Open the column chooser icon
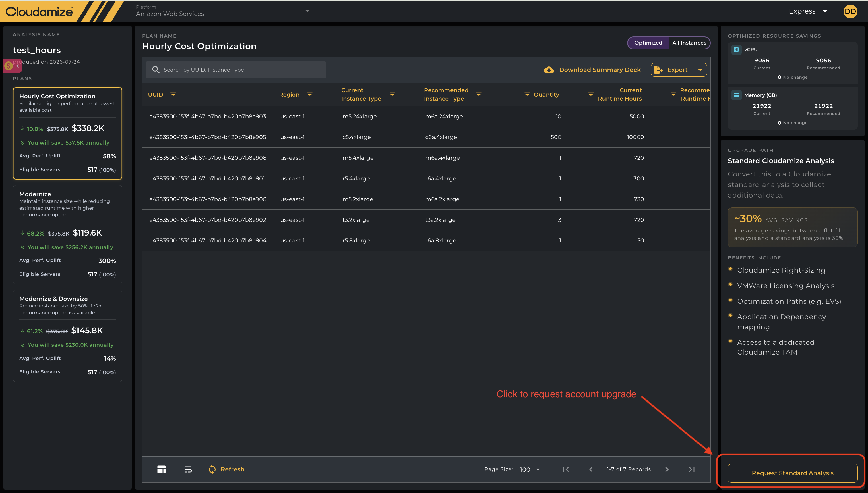Screen dimensions: 868x493 pyautogui.click(x=161, y=469)
